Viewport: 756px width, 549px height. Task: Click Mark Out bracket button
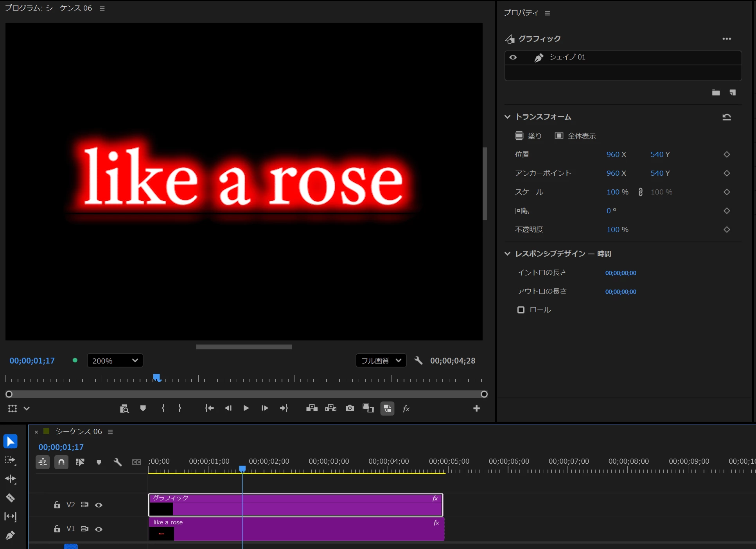point(180,409)
